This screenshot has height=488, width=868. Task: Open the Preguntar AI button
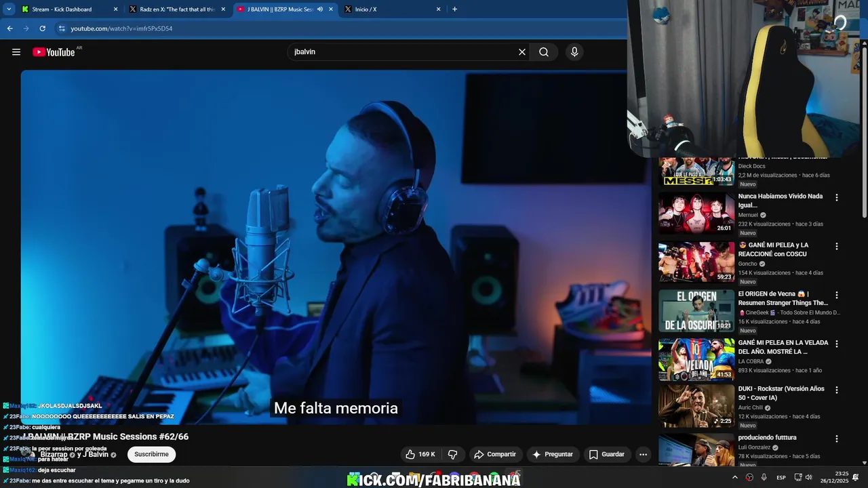tap(553, 454)
